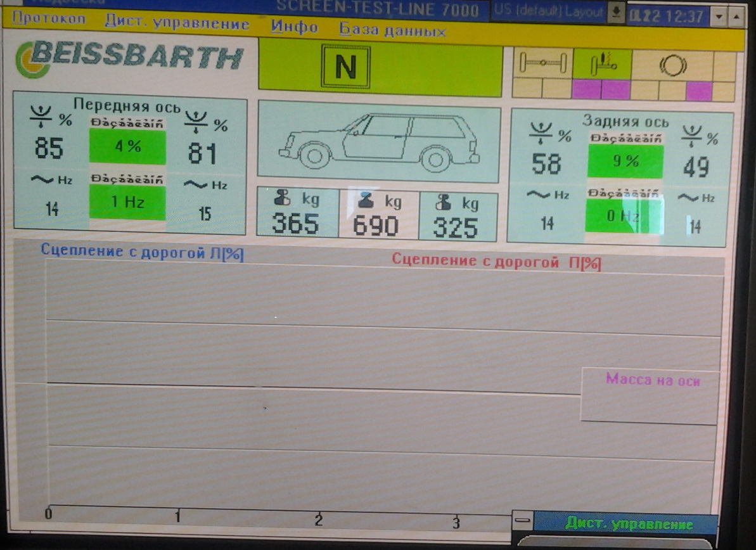756x550 pixels.
Task: Select the axle alignment test icon
Action: 542,64
